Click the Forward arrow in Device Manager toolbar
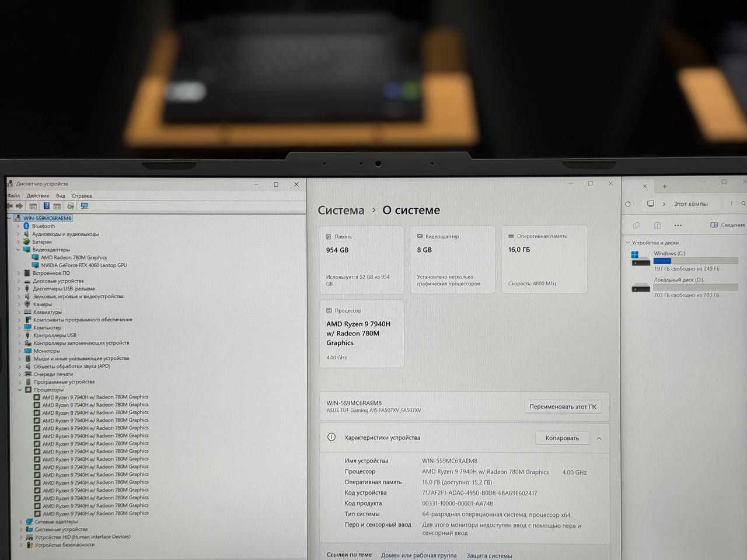Image resolution: width=747 pixels, height=560 pixels. [19, 206]
